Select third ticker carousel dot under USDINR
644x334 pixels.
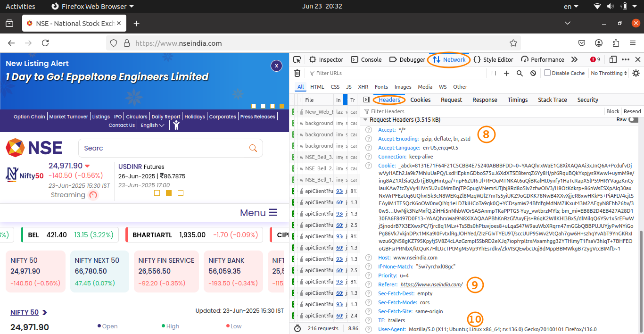point(180,193)
